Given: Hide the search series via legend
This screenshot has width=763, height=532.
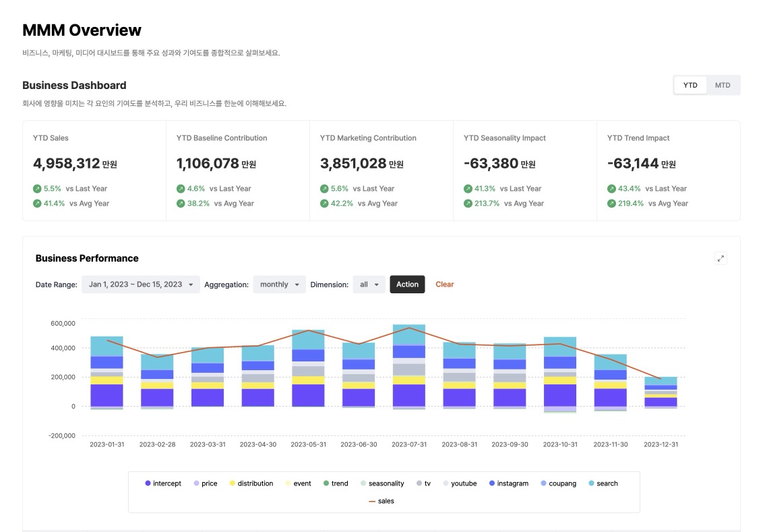Looking at the screenshot, I should 601,483.
